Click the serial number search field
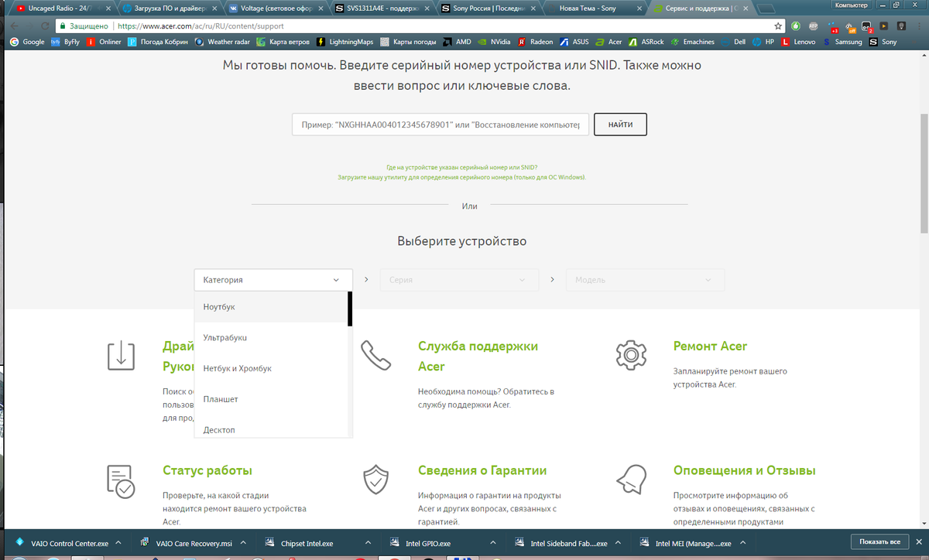The width and height of the screenshot is (929, 560). coord(441,125)
